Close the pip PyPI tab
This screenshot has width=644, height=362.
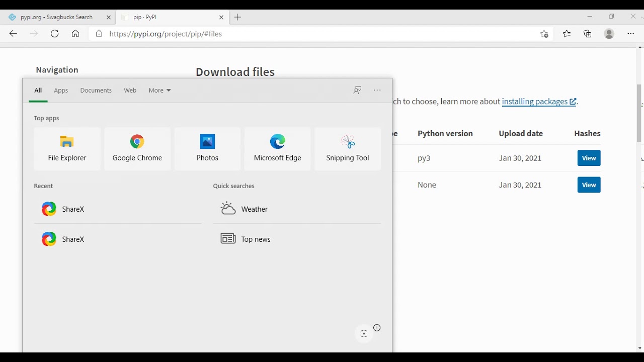[221, 17]
